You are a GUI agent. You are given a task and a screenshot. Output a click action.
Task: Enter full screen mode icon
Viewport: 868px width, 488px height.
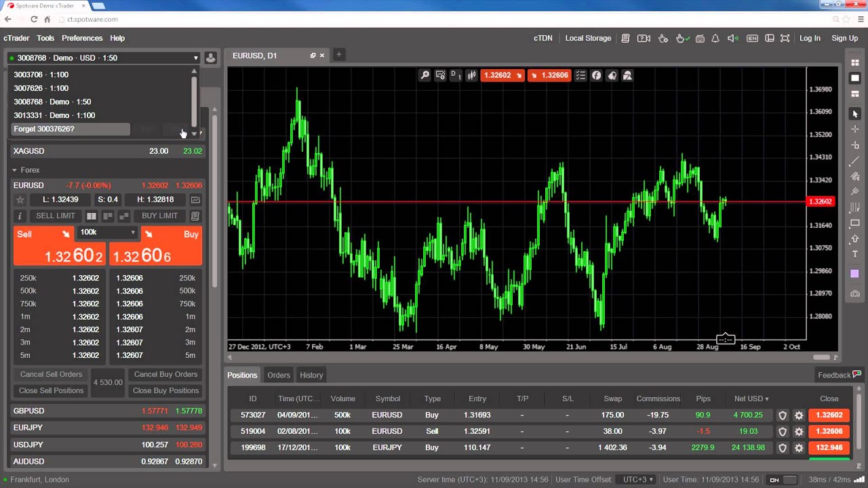(785, 39)
